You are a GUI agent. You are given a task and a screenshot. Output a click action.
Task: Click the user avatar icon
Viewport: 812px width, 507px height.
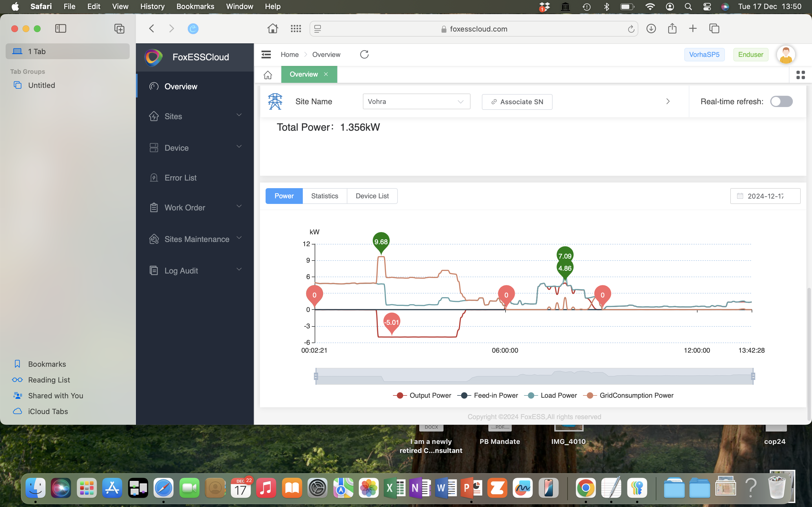[785, 55]
